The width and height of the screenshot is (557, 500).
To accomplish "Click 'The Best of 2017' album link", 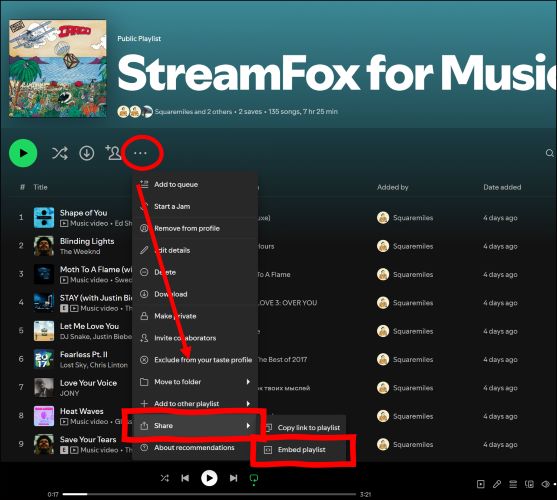I will 282,359.
